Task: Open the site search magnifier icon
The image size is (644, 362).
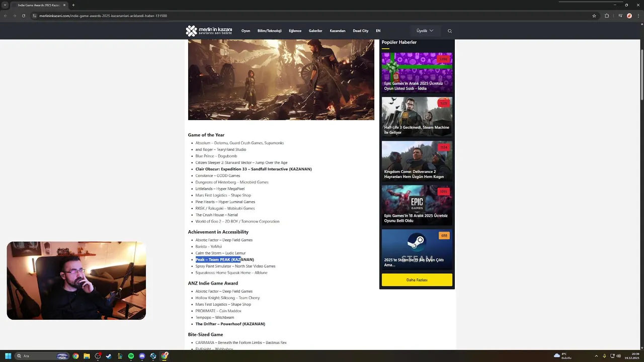Action: pyautogui.click(x=450, y=31)
